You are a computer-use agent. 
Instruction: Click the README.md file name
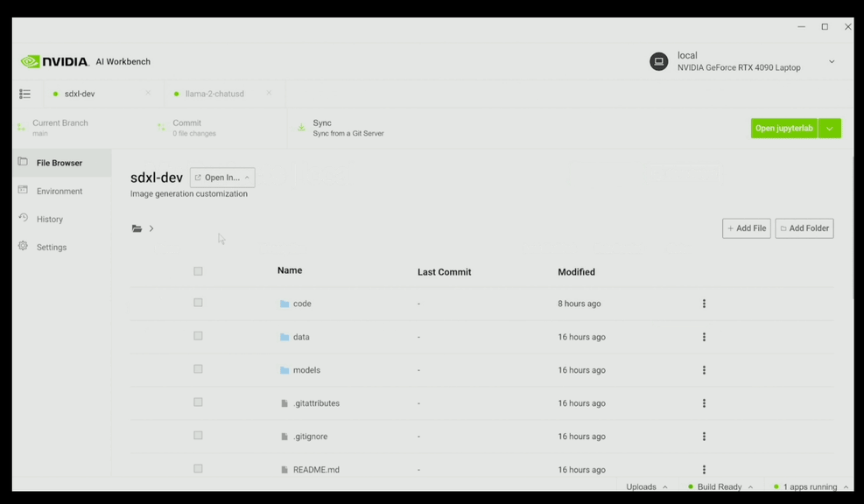[316, 469]
